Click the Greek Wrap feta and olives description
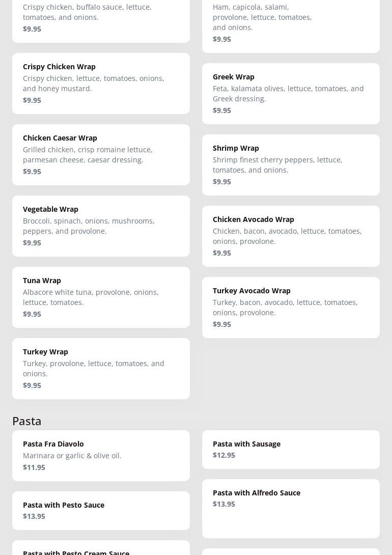This screenshot has width=392, height=555. click(288, 94)
